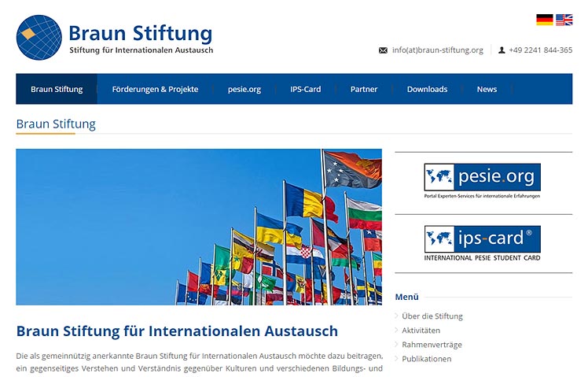Open Förderungen & Projekte in the nav bar
Image resolution: width=588 pixels, height=377 pixels.
tap(155, 89)
